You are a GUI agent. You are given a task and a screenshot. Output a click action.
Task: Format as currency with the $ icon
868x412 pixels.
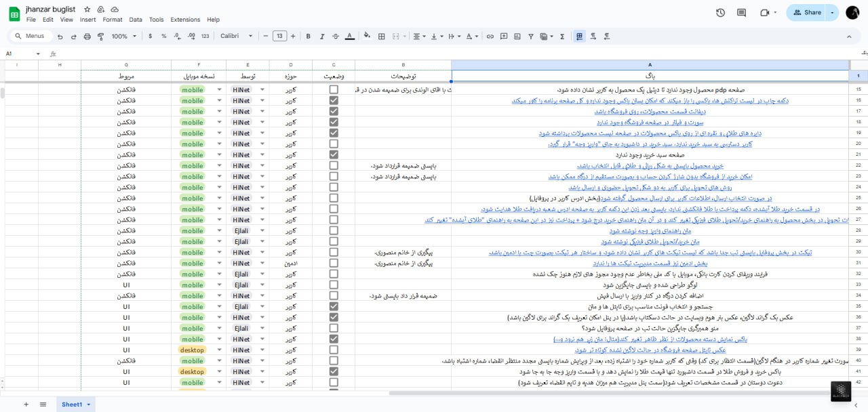tap(150, 37)
